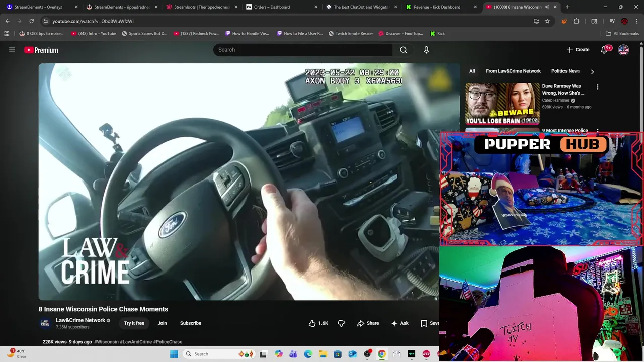This screenshot has height=362, width=644.
Task: Start voice search with microphone icon
Action: tap(426, 50)
